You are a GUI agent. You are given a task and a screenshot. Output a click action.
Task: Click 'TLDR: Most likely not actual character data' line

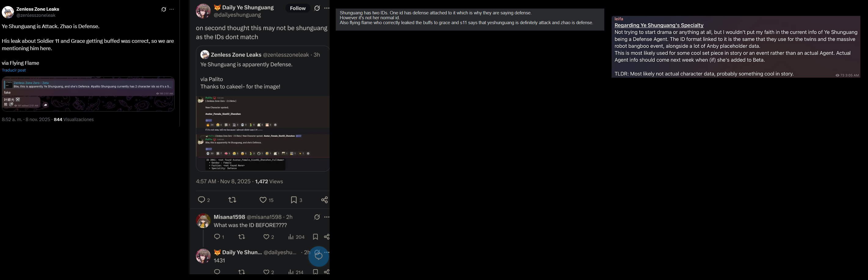pos(704,74)
